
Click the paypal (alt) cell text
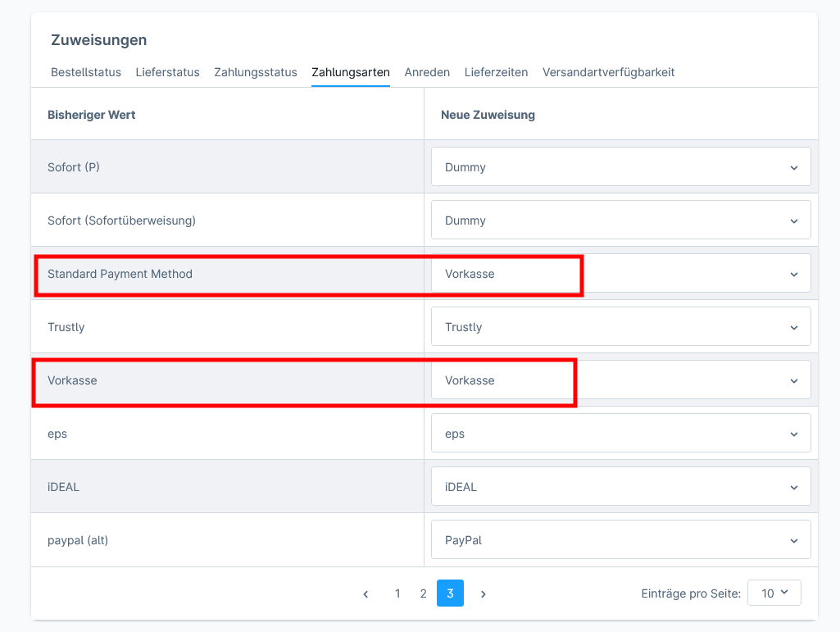click(x=78, y=540)
